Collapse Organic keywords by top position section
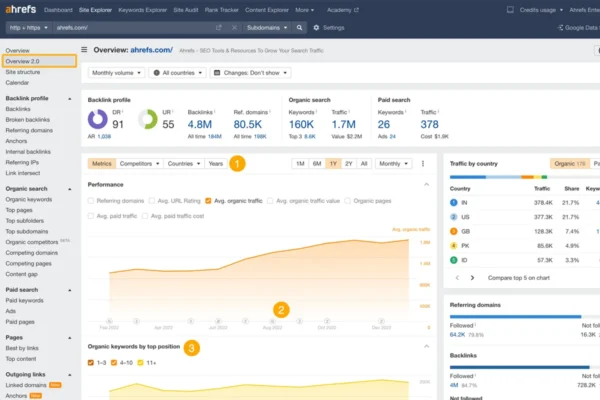Viewport: 600px width, 400px height. click(x=426, y=346)
